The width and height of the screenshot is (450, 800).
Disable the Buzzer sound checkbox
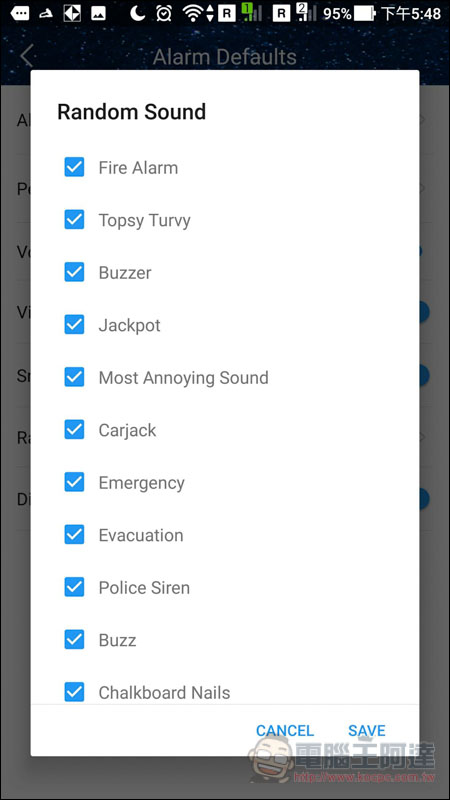point(74,272)
